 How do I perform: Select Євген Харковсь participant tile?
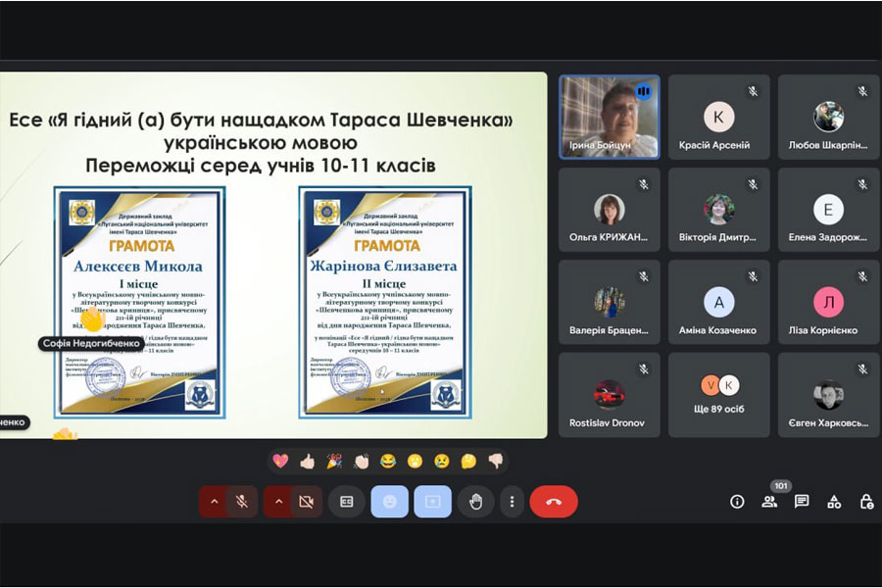(828, 395)
